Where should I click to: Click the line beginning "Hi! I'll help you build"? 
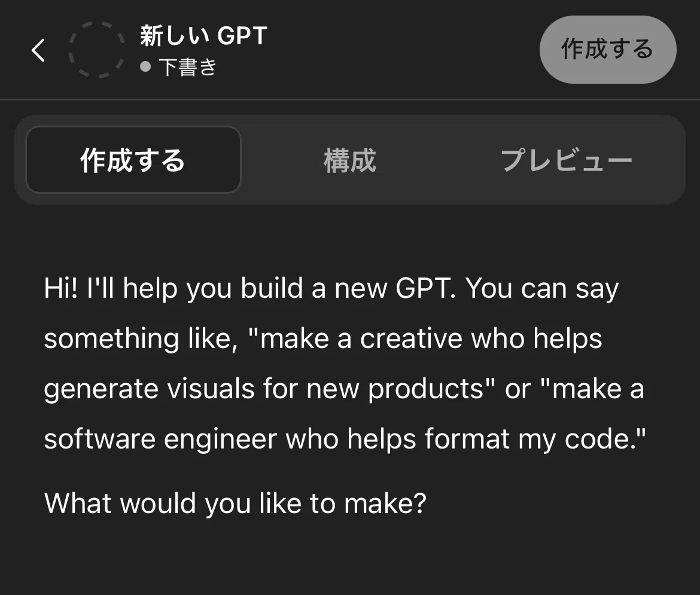(331, 288)
